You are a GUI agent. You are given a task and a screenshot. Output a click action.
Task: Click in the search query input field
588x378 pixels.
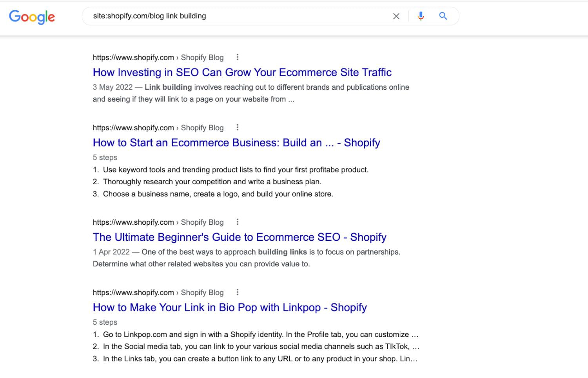235,16
